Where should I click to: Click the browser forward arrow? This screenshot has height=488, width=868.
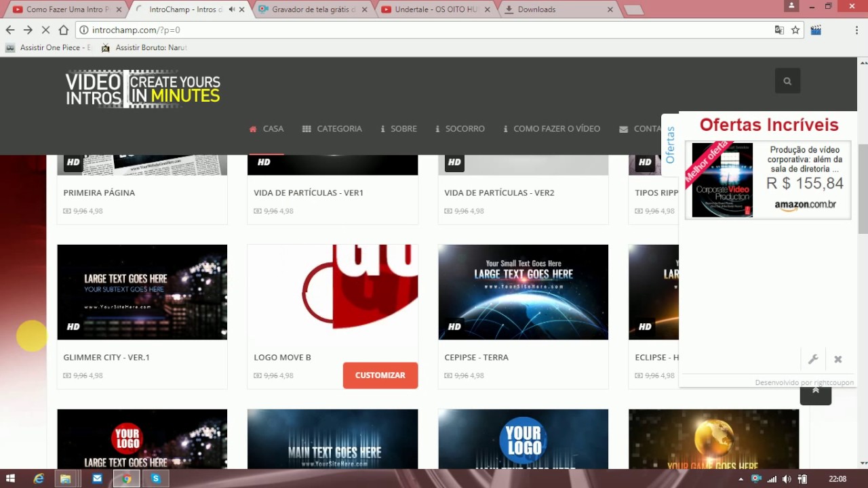tap(28, 30)
